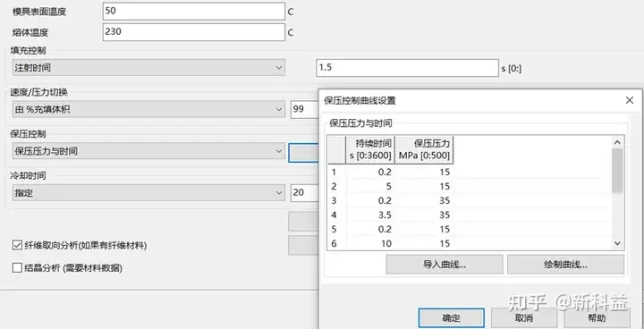Viewport: 644px width, 329px height.
Task: Select row 3 pressure cell 35
Action: 424,201
